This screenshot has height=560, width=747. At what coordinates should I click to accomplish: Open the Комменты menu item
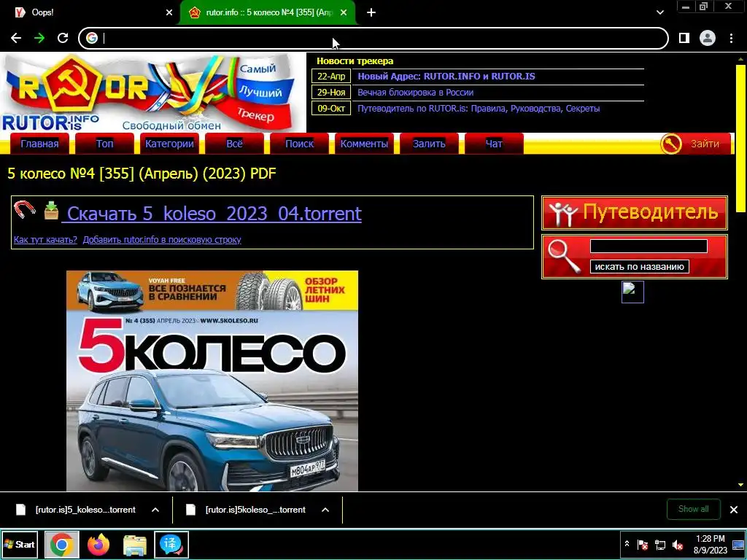coord(364,144)
